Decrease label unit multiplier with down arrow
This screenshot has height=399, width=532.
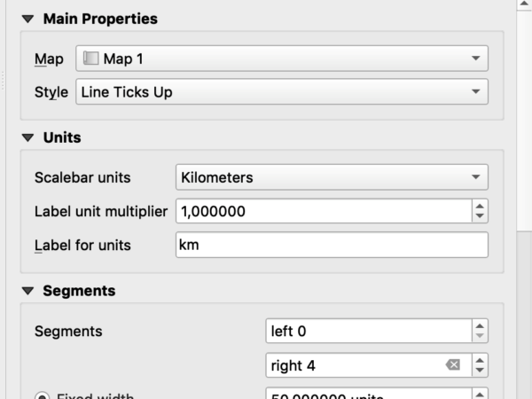click(x=480, y=215)
